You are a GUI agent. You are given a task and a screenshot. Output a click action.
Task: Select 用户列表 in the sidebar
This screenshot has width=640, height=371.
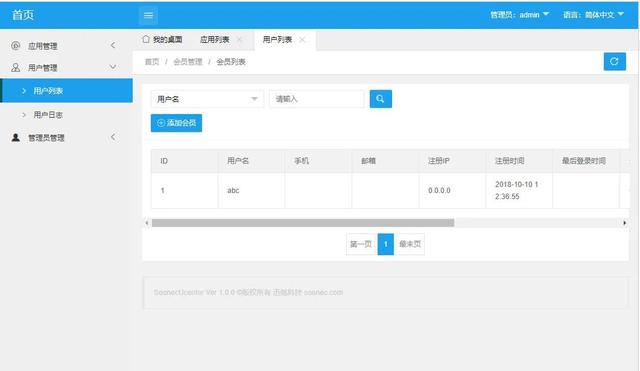[67, 91]
